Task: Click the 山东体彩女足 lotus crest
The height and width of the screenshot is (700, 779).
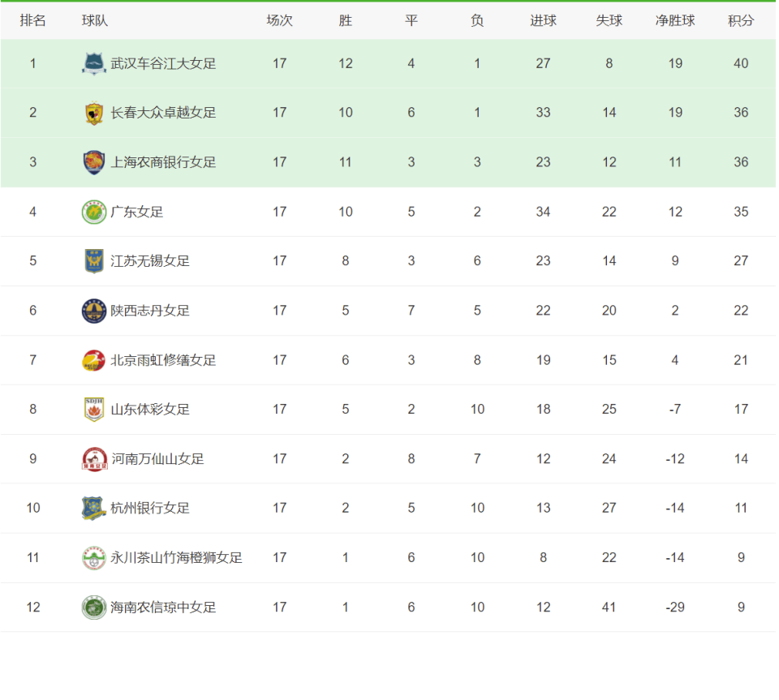Action: click(94, 410)
